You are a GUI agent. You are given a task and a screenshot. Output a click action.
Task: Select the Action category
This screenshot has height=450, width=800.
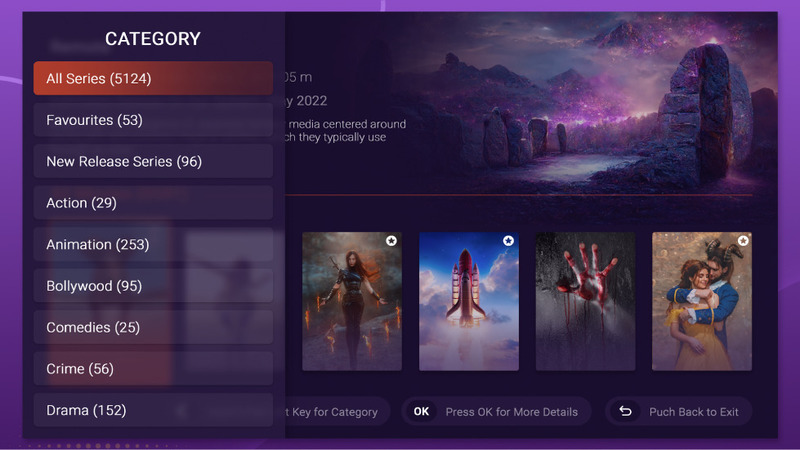click(x=153, y=203)
